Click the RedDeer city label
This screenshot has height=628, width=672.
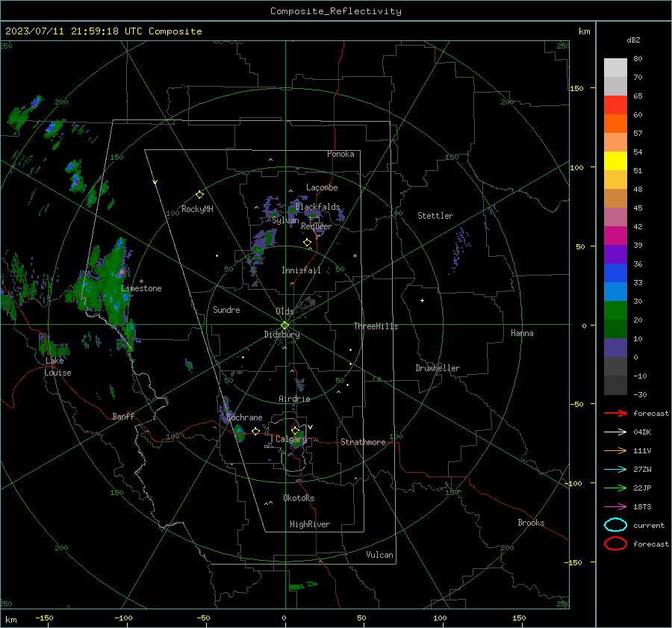click(317, 226)
